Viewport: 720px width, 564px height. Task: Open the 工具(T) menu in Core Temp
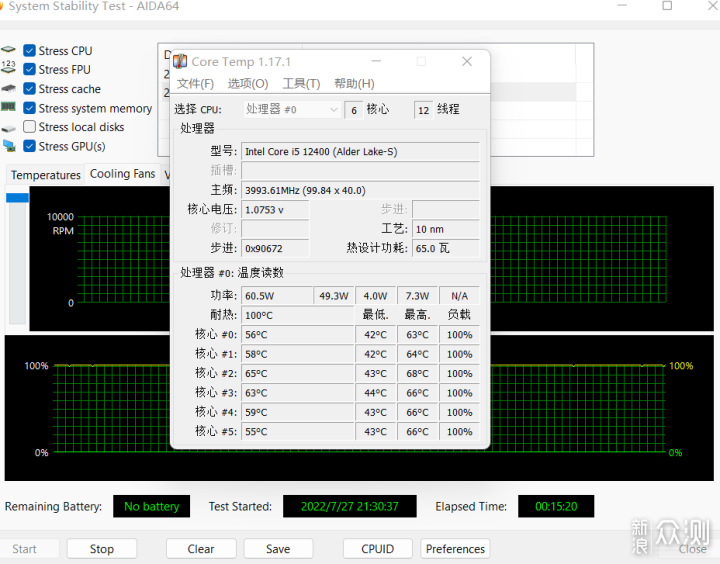(301, 84)
